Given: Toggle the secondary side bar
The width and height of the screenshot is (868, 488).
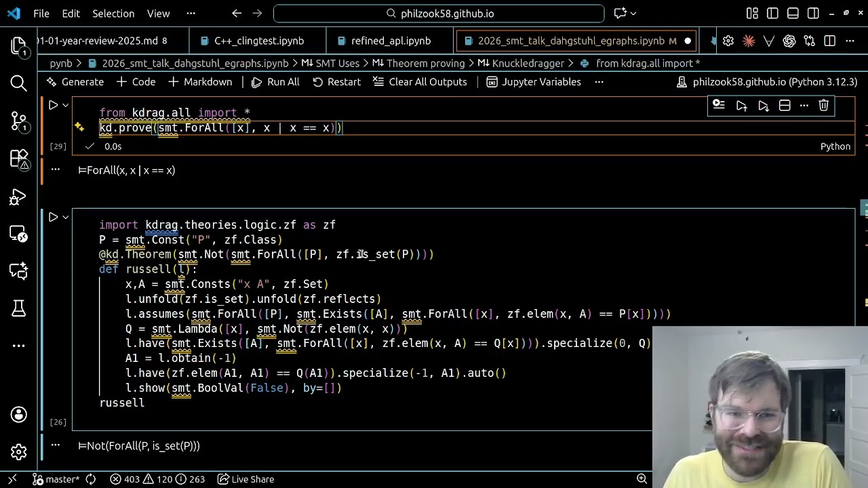Looking at the screenshot, I should click(813, 13).
